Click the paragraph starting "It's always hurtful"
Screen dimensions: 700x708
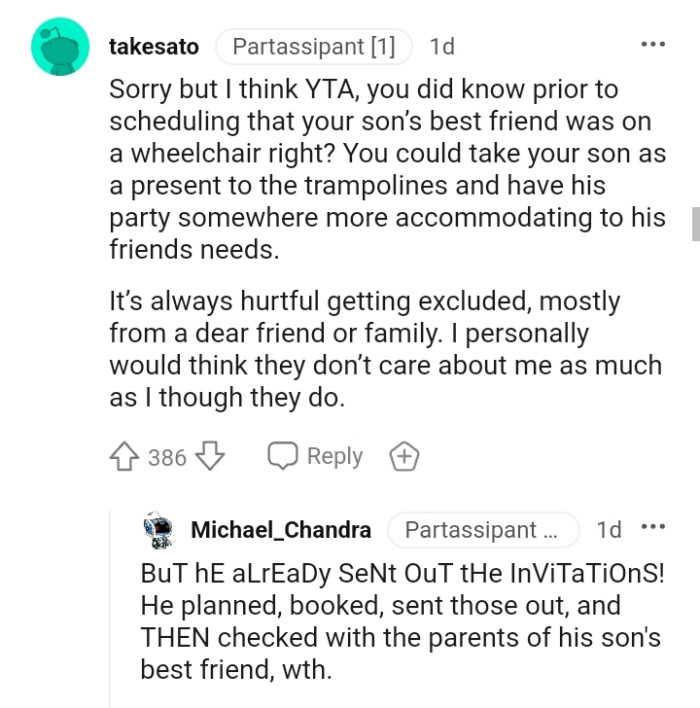(x=385, y=349)
